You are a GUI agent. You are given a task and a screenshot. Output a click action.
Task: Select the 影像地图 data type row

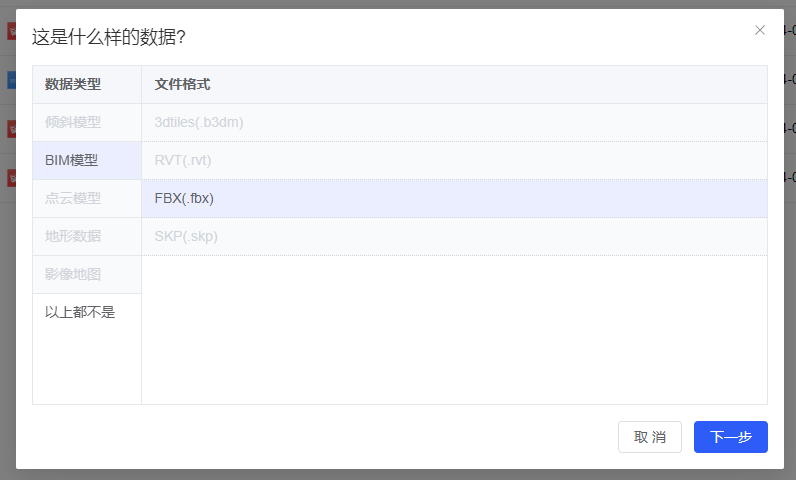[73, 274]
